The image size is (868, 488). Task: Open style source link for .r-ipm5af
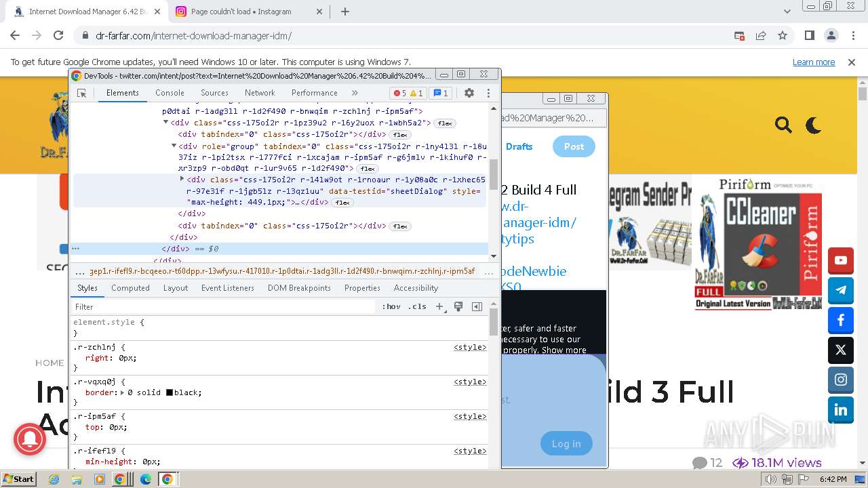[x=470, y=416]
